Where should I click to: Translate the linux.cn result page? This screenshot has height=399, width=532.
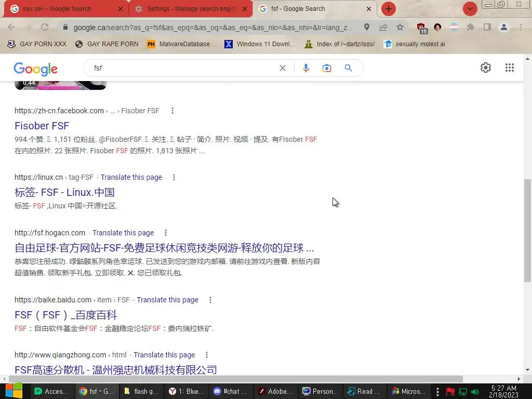(x=131, y=177)
